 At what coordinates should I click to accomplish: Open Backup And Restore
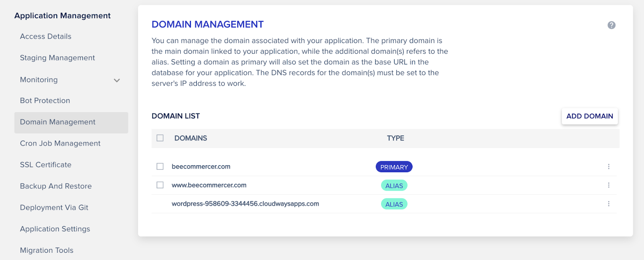tap(56, 186)
